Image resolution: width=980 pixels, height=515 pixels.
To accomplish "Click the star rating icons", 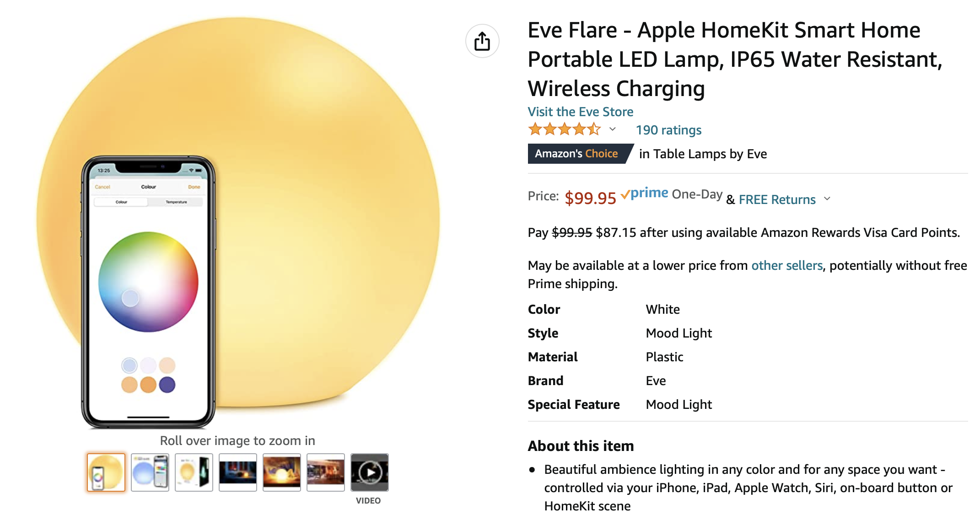I will point(564,129).
